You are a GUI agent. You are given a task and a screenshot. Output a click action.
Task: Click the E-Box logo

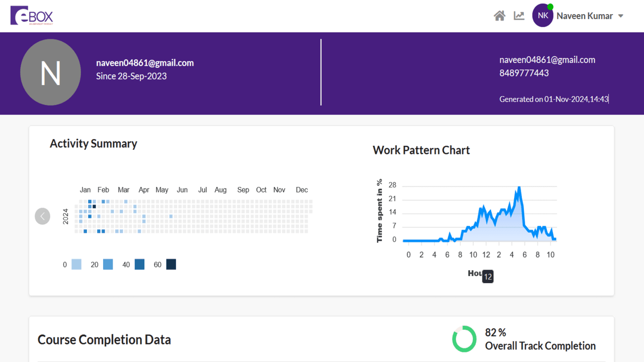(32, 16)
